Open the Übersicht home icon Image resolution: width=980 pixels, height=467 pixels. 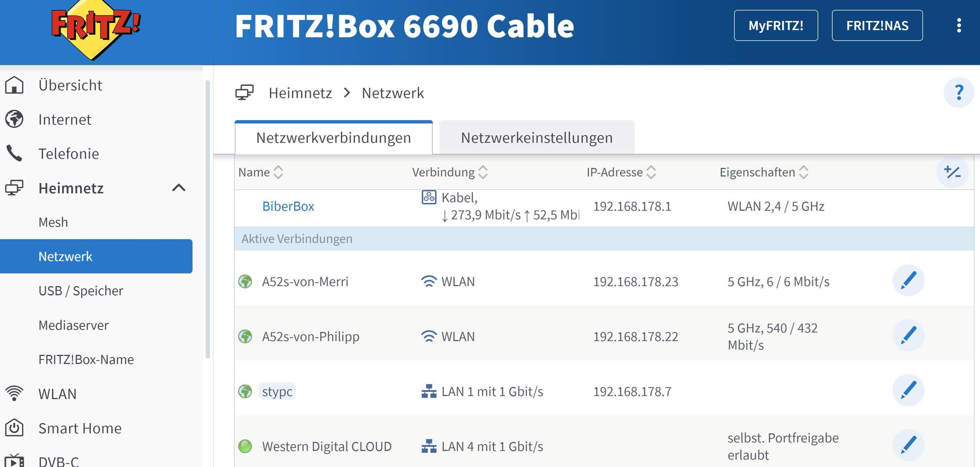click(14, 85)
